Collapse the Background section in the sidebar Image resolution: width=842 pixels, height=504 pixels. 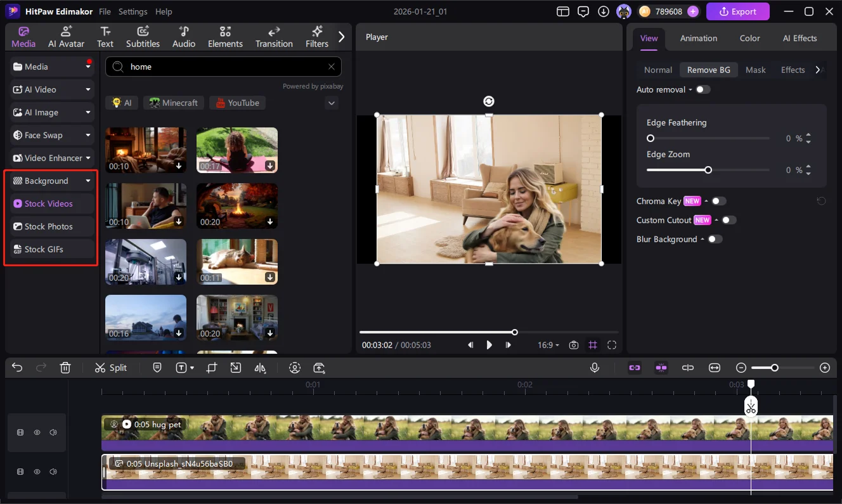(88, 181)
